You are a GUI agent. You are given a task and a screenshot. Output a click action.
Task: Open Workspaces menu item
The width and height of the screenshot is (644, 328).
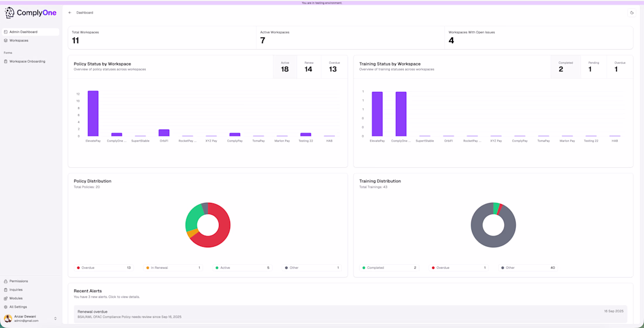coord(31,40)
